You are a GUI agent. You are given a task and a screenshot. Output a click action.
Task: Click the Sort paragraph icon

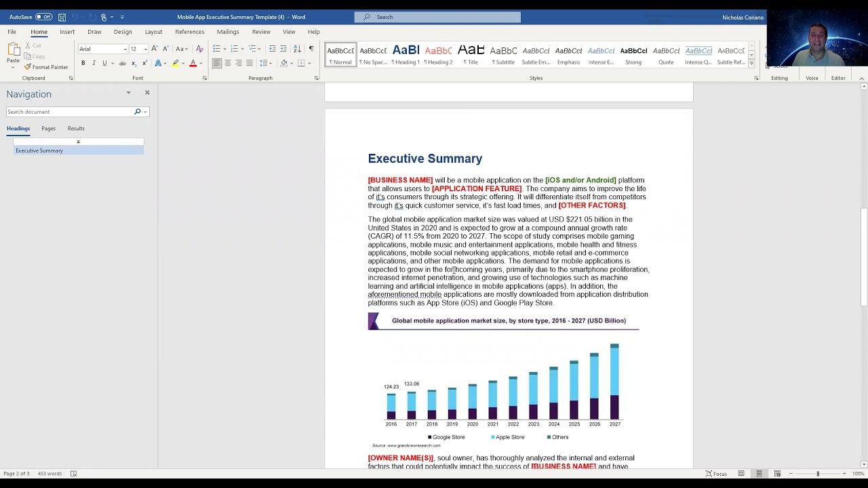point(297,49)
